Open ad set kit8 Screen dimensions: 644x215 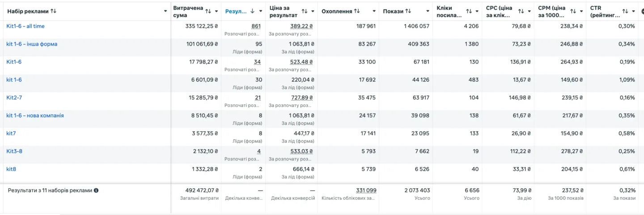pyautogui.click(x=11, y=169)
